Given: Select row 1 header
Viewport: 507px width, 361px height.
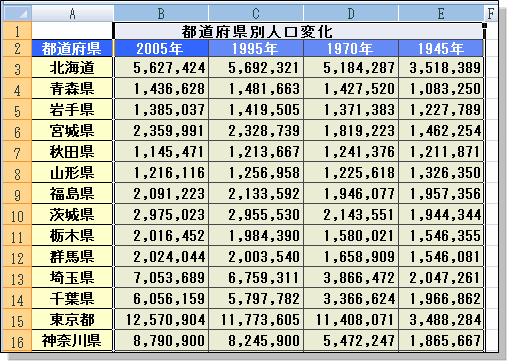Looking at the screenshot, I should (x=17, y=31).
